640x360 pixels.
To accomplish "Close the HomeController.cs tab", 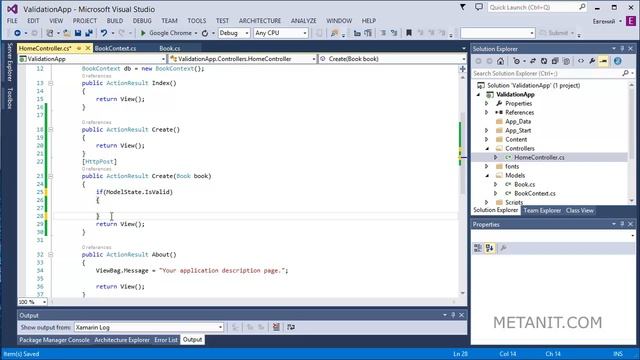I will click(x=88, y=48).
